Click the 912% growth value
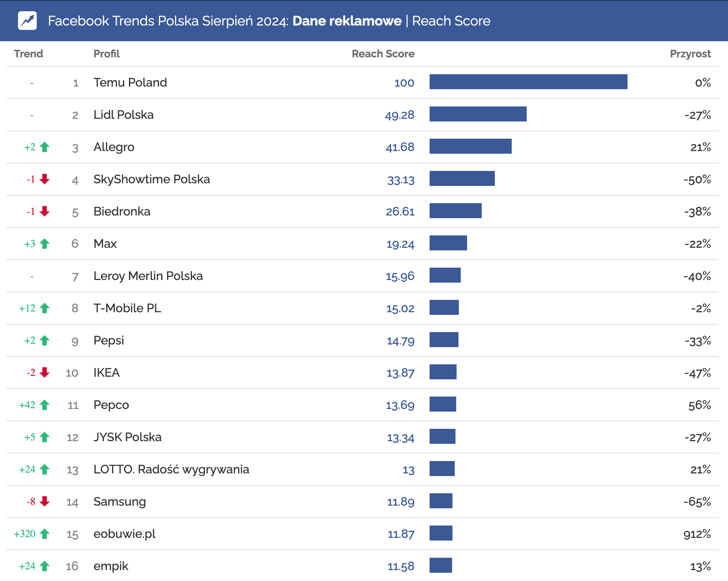 coord(697,534)
